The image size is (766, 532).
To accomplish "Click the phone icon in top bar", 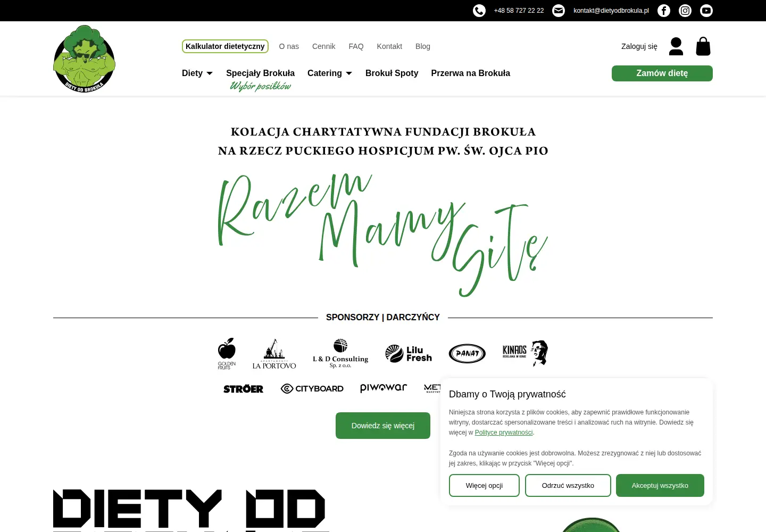I will pos(479,11).
